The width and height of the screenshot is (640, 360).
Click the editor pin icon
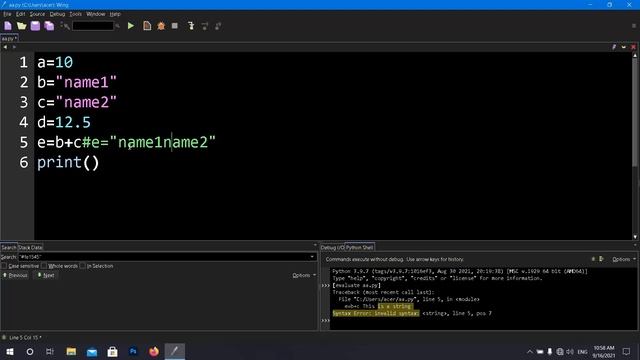[x=614, y=47]
